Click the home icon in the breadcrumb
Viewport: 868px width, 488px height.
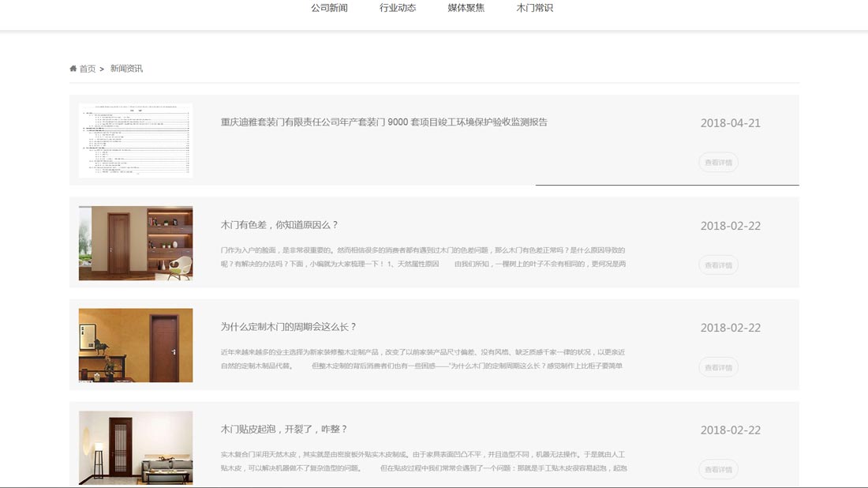tap(72, 69)
